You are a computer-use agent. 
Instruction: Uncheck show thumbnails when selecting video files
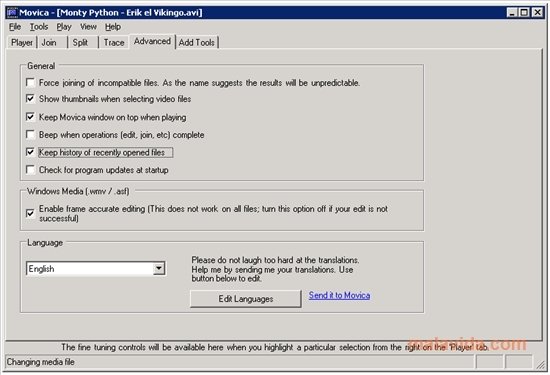[x=31, y=99]
